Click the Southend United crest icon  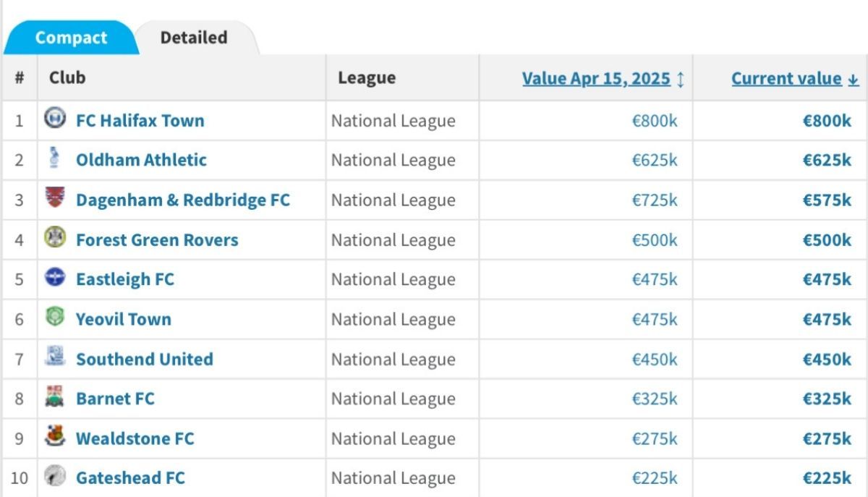click(x=55, y=357)
